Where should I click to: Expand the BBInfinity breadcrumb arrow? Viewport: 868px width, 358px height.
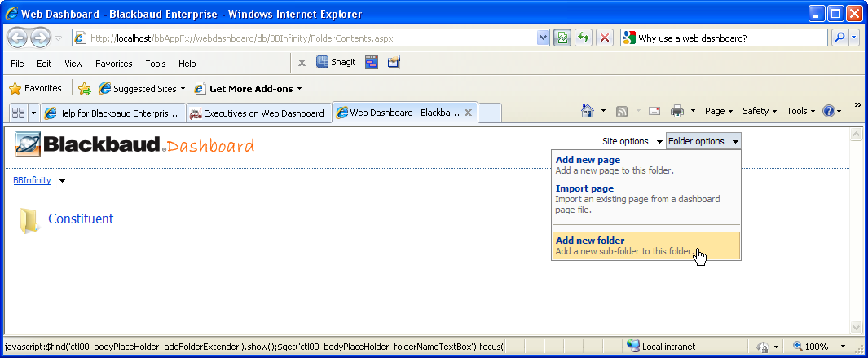pyautogui.click(x=62, y=181)
